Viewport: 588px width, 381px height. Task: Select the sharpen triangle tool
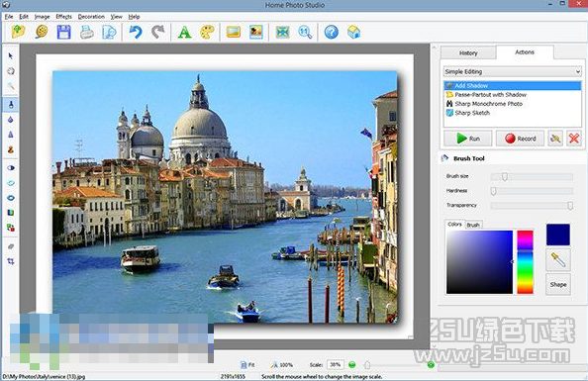[11, 135]
